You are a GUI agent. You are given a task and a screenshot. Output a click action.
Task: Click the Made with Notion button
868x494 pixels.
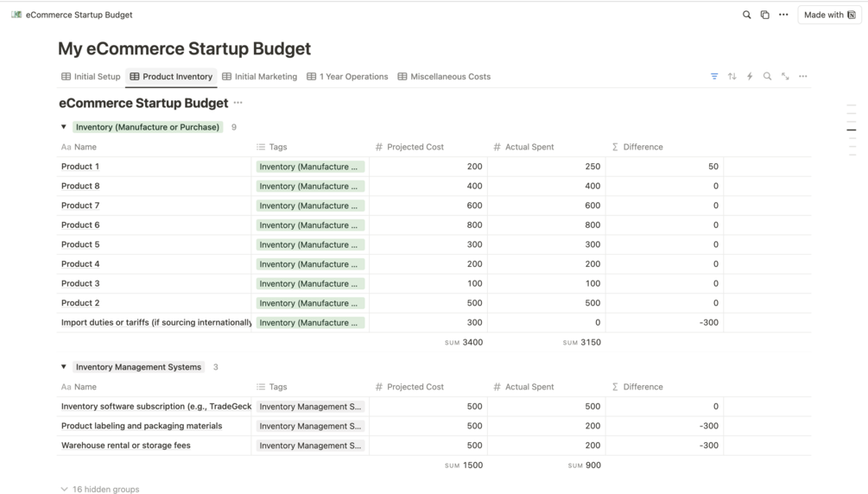tap(829, 15)
